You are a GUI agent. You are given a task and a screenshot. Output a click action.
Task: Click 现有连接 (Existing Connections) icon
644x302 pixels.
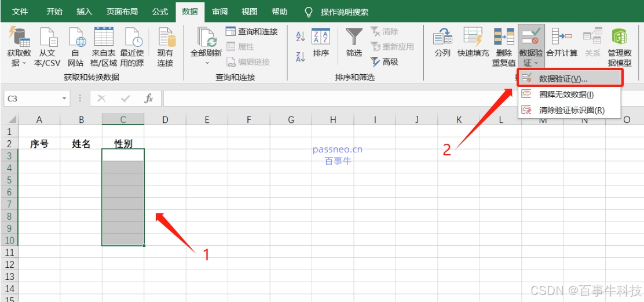pos(166,38)
